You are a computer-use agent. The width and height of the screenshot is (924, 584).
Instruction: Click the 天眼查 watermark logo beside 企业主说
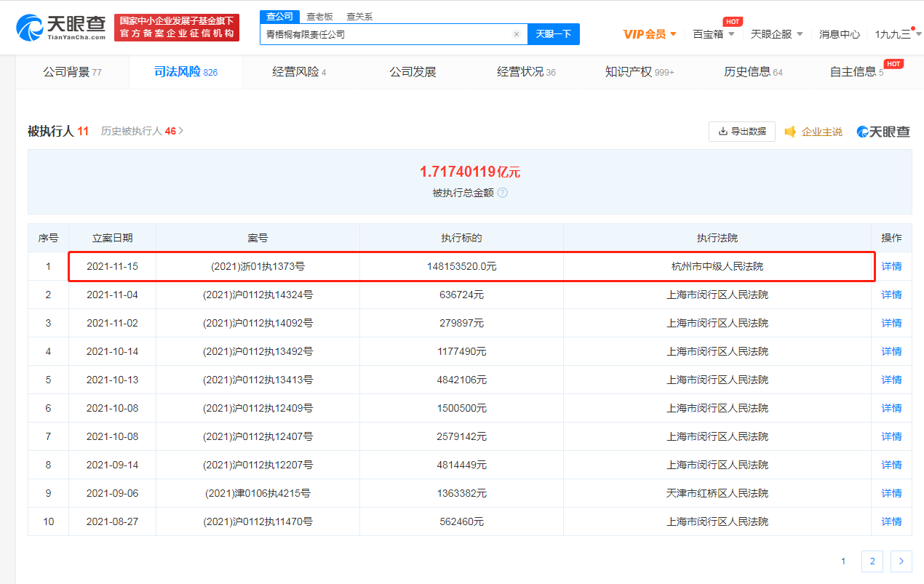(883, 132)
